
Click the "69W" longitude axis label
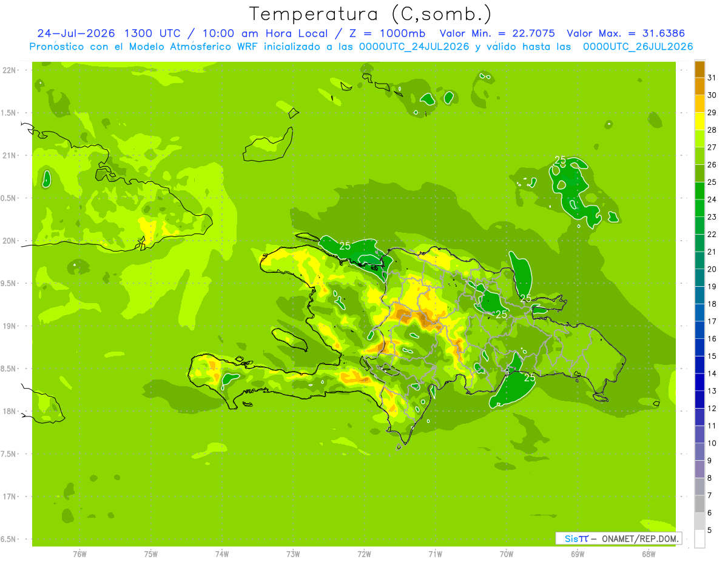(578, 555)
